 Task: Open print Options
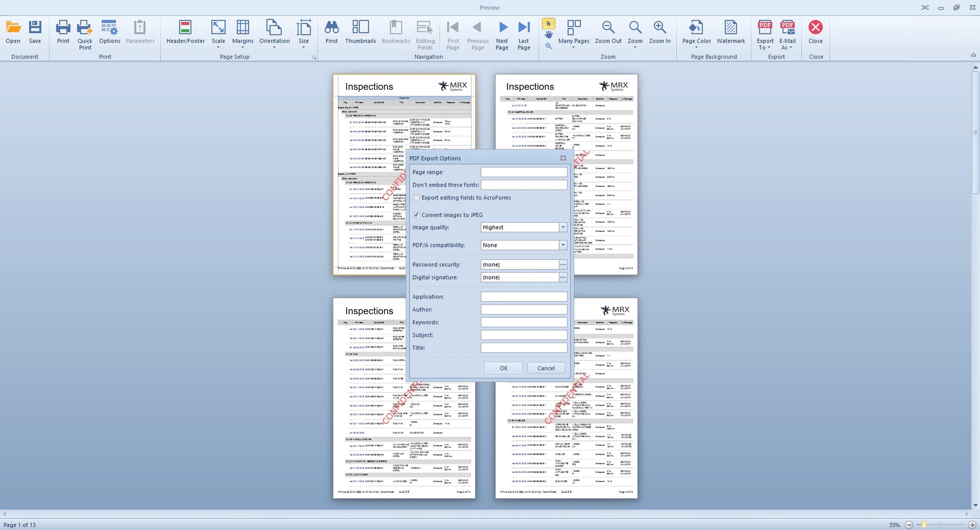[110, 32]
